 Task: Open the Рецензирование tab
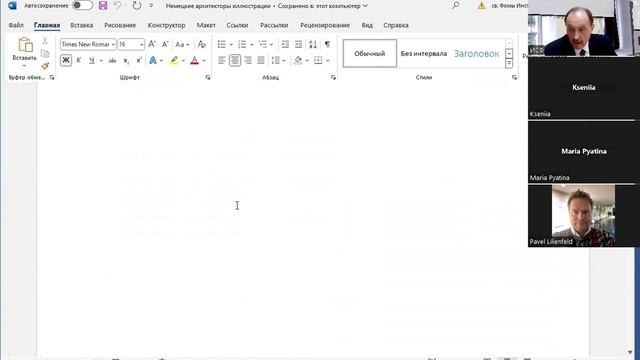coord(325,25)
